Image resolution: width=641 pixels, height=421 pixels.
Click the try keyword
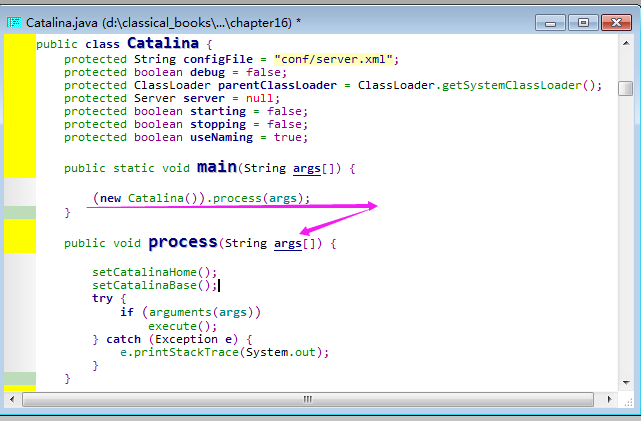(x=102, y=298)
